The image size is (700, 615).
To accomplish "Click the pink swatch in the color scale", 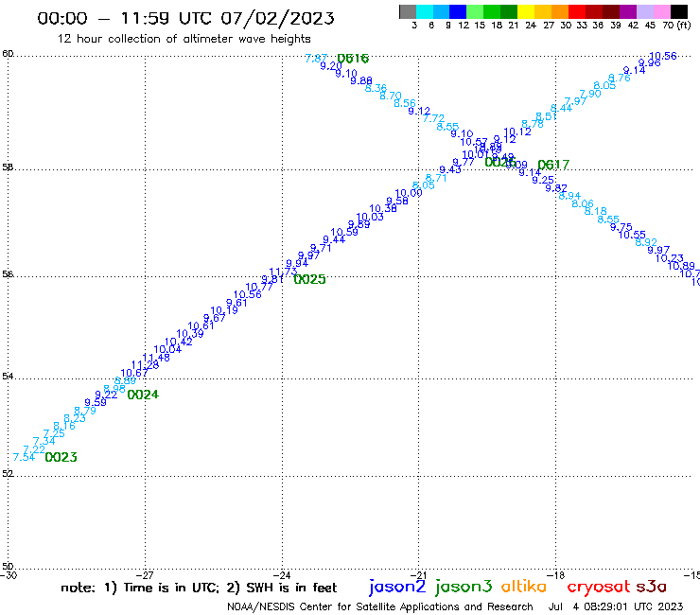I will click(662, 11).
